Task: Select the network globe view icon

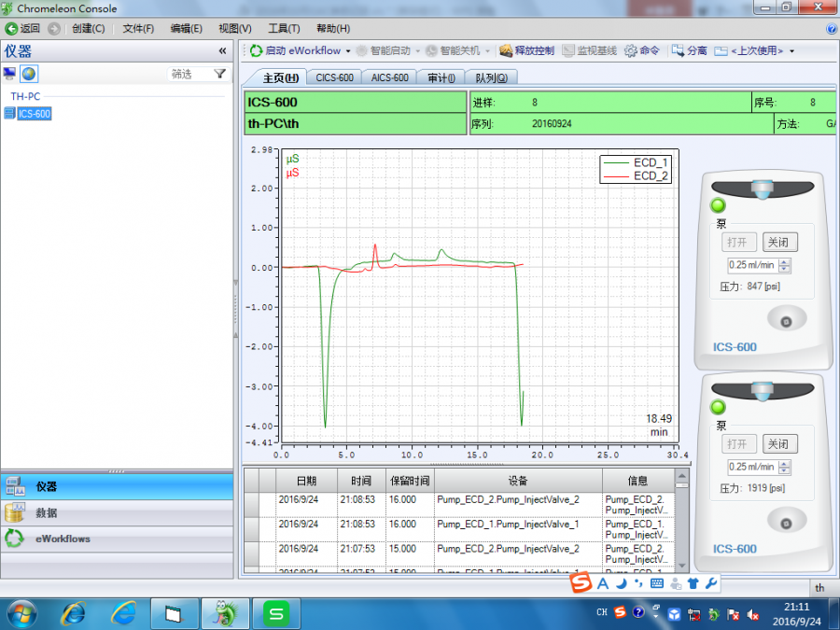Action: click(29, 74)
